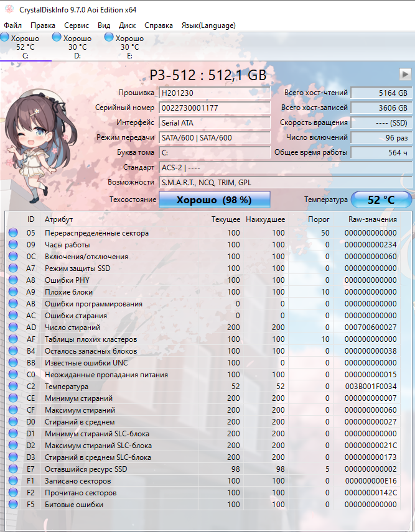This screenshot has height=532, width=415.
Task: Click status icon of C2 Температура
Action: [x=13, y=387]
